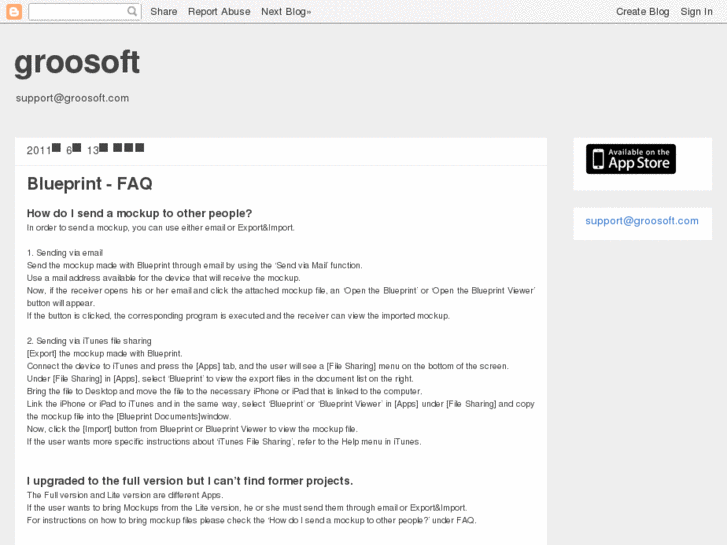Click the groosoft blog title
The width and height of the screenshot is (727, 545).
tap(77, 62)
